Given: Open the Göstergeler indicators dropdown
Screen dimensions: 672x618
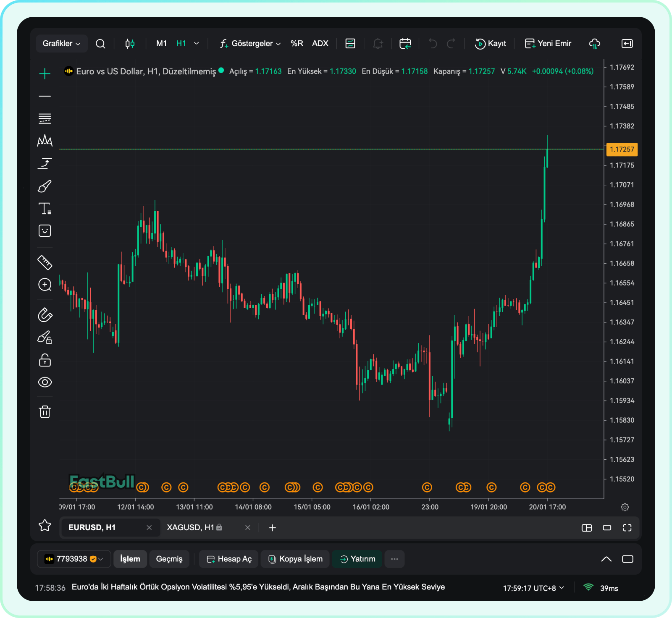Looking at the screenshot, I should 250,44.
